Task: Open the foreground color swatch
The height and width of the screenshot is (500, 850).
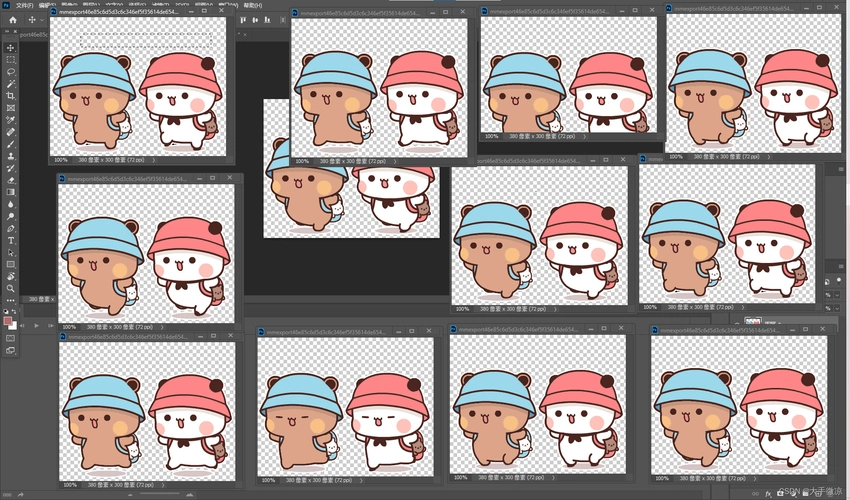Action: tap(8, 320)
